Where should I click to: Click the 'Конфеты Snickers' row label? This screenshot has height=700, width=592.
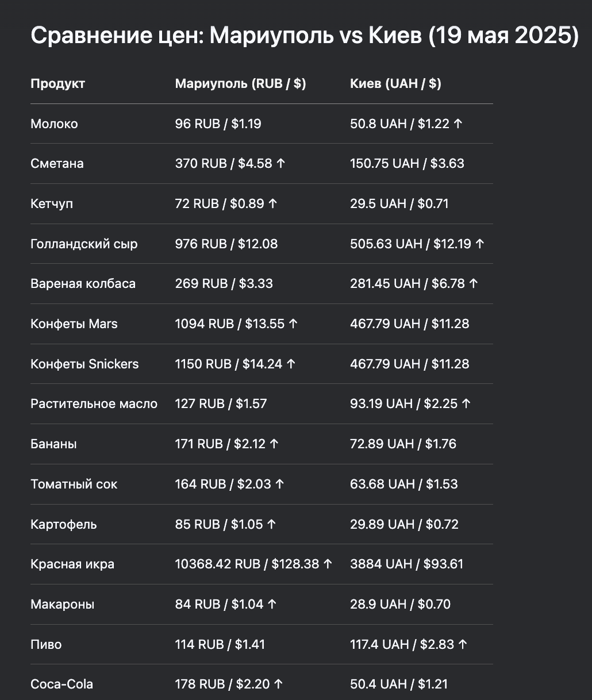point(84,364)
